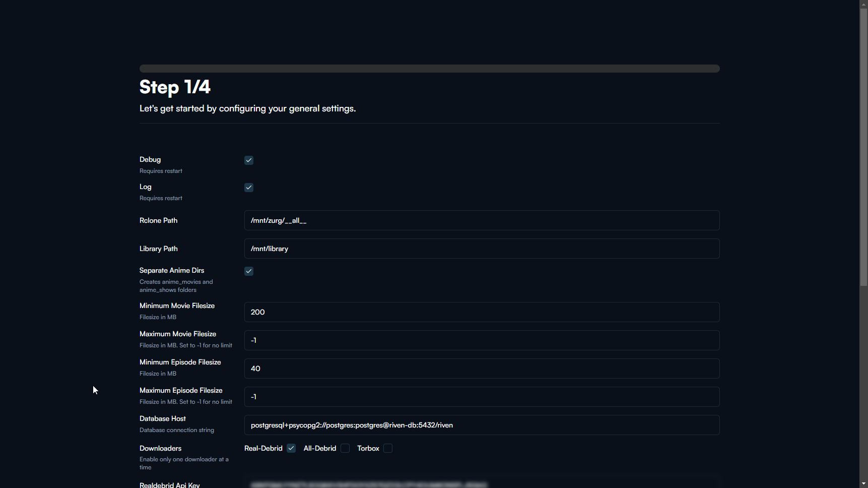
Task: Click the scrollbar down arrow
Action: click(x=863, y=484)
